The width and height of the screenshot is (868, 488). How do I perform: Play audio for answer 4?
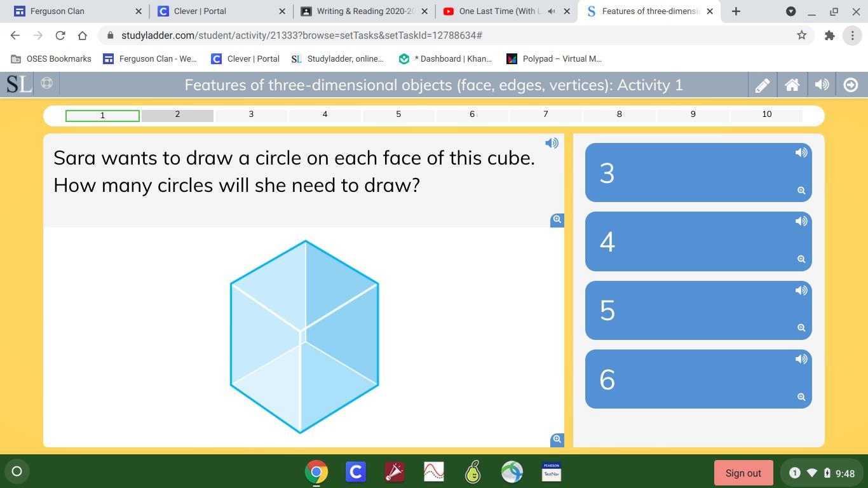[801, 221]
